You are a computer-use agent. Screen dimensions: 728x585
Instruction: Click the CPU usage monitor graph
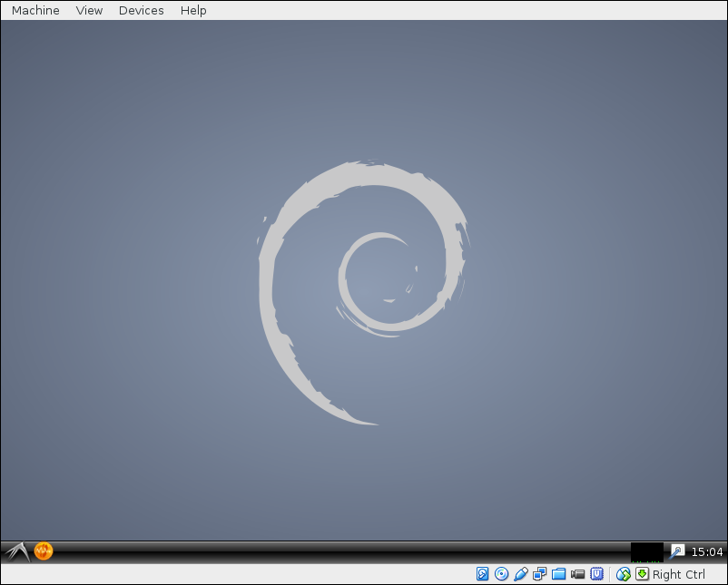click(x=646, y=552)
